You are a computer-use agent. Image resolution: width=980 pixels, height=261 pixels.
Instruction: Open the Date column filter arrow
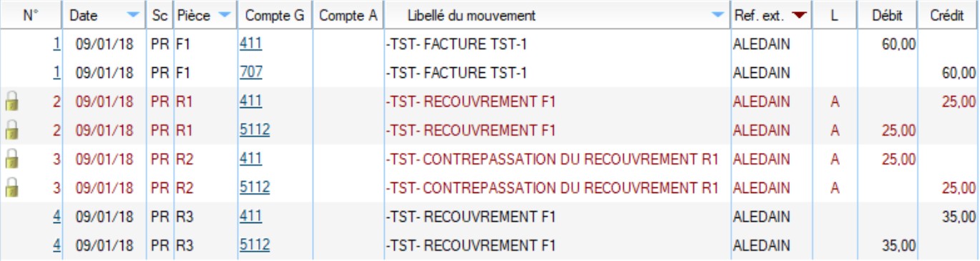(x=133, y=15)
